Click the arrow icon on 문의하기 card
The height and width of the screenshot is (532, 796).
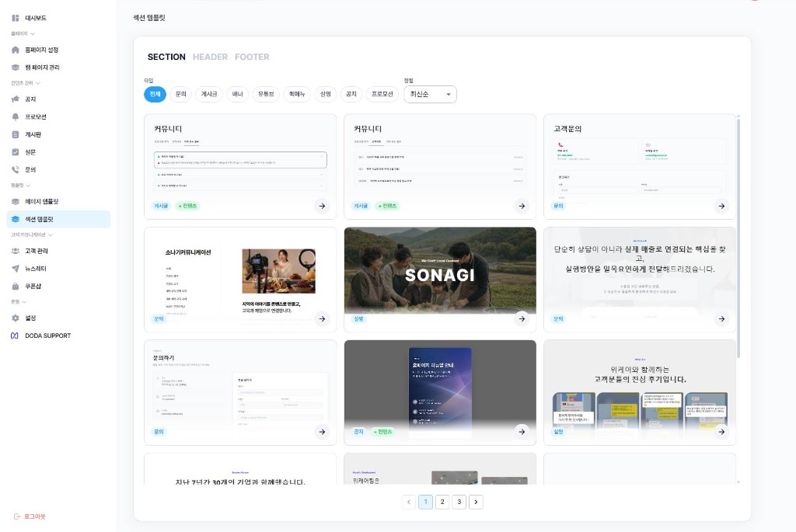pyautogui.click(x=322, y=432)
